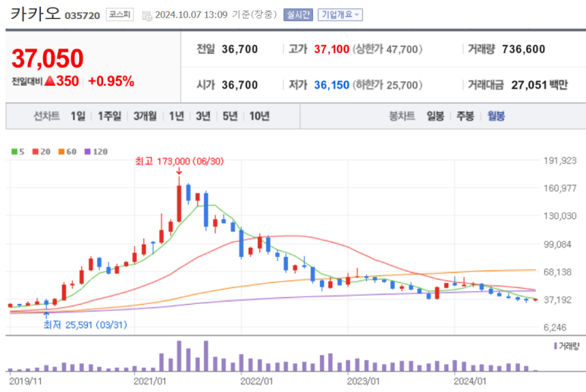This screenshot has height=392, width=586.
Task: Click the 선차트 label
Action: tap(46, 116)
